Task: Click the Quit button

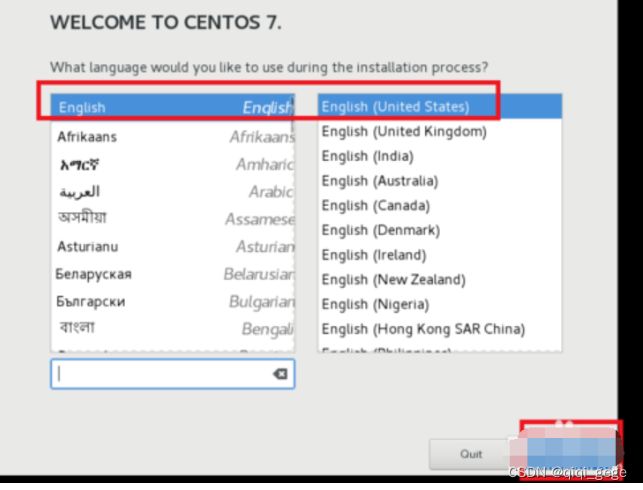Action: [470, 454]
